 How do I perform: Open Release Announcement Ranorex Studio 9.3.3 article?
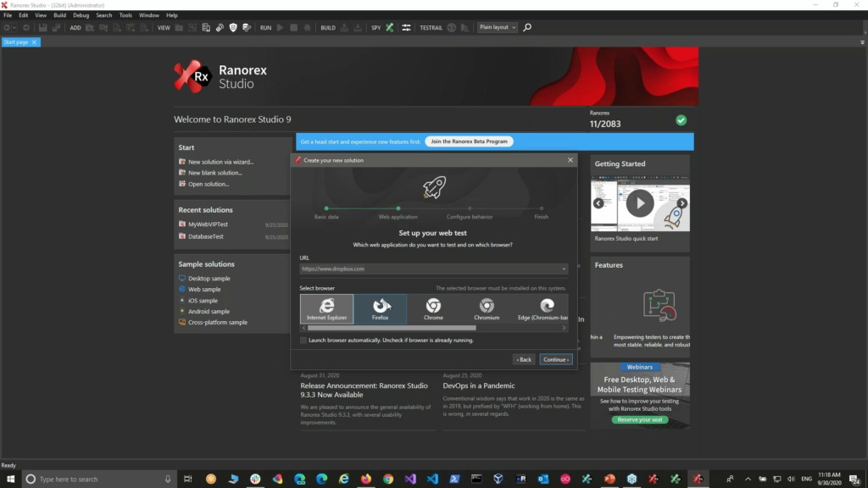click(364, 390)
